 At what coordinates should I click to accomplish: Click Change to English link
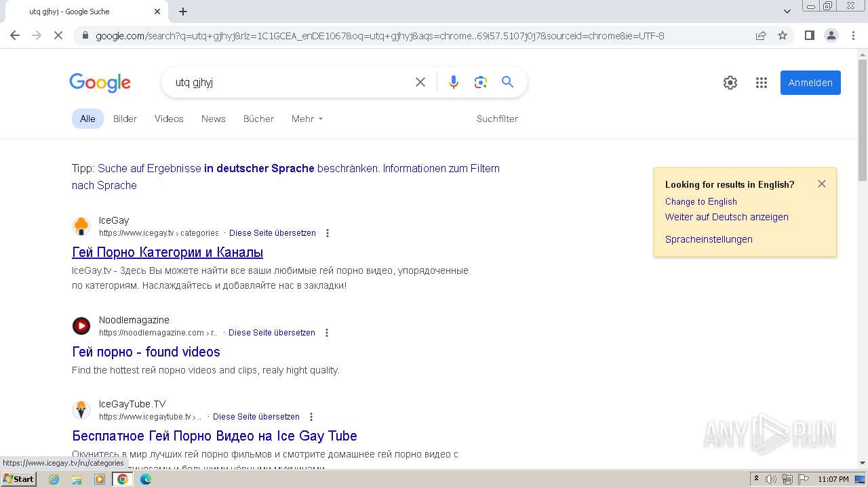tap(701, 201)
